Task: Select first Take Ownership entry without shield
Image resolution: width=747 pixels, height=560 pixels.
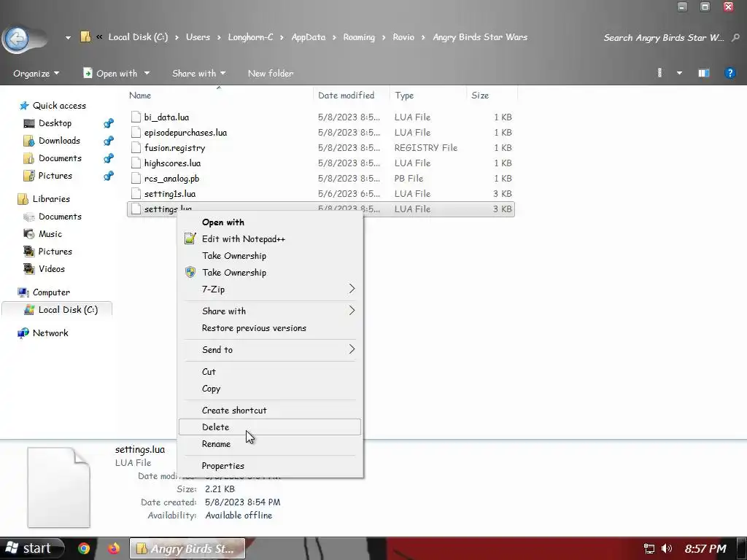Action: (x=270, y=256)
